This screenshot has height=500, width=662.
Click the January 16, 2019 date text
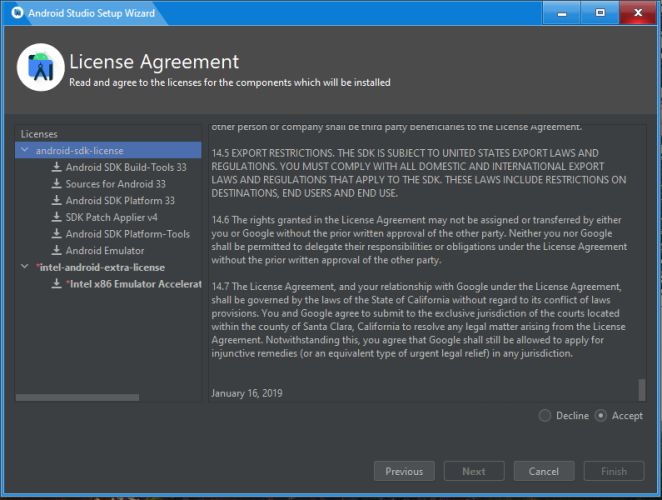(x=247, y=393)
